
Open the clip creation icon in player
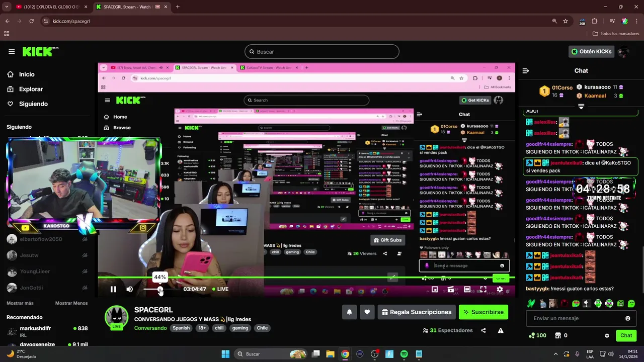[x=451, y=289]
